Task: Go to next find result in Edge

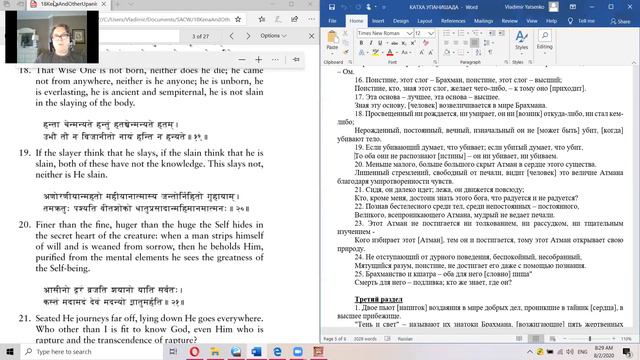Action: coord(248,36)
